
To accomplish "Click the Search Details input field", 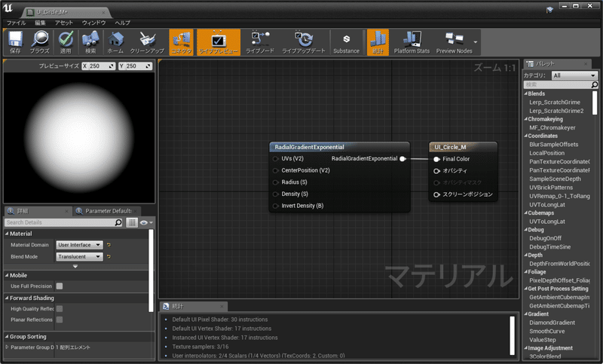I will click(x=60, y=222).
